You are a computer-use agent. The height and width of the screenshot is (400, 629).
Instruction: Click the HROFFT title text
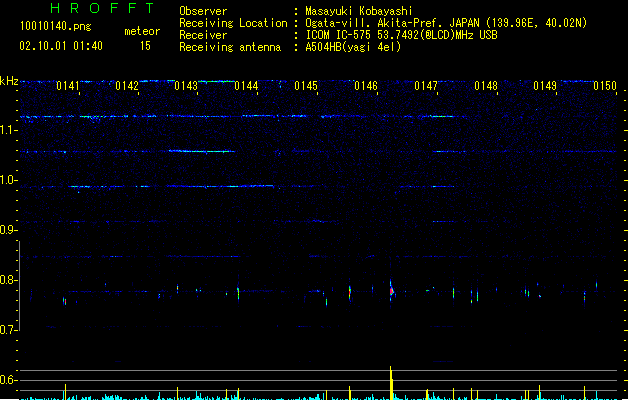102,8
